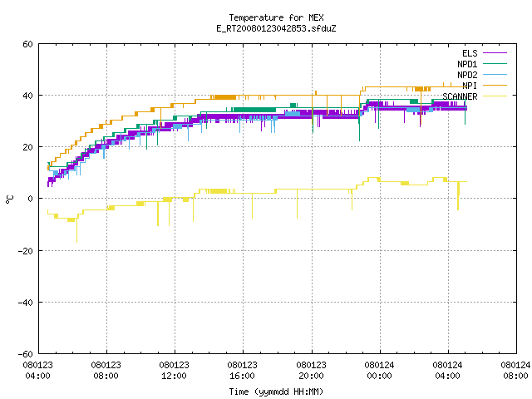Click the ELS legend label
The width and height of the screenshot is (532, 399).
click(470, 53)
